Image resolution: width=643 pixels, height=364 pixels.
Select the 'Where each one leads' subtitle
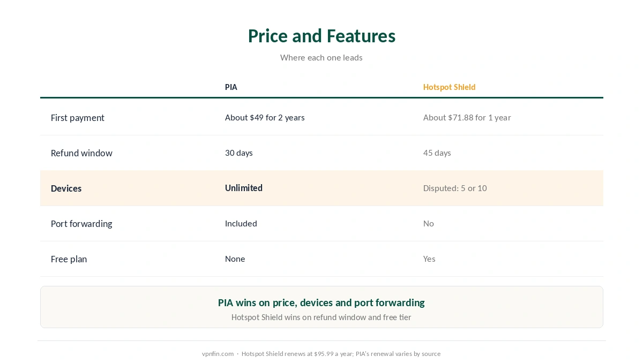point(322,57)
